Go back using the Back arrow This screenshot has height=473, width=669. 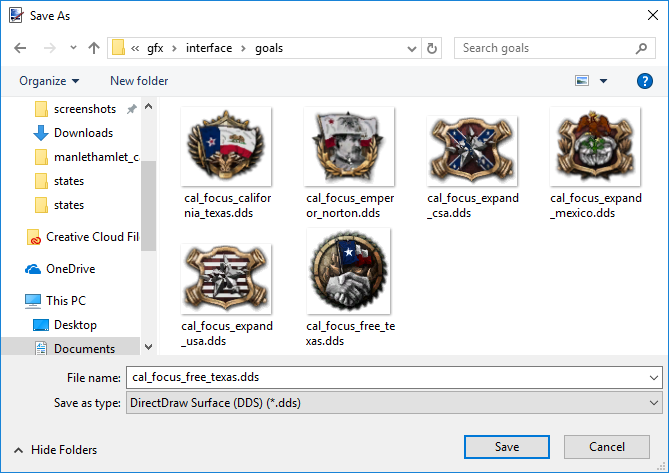click(x=20, y=48)
